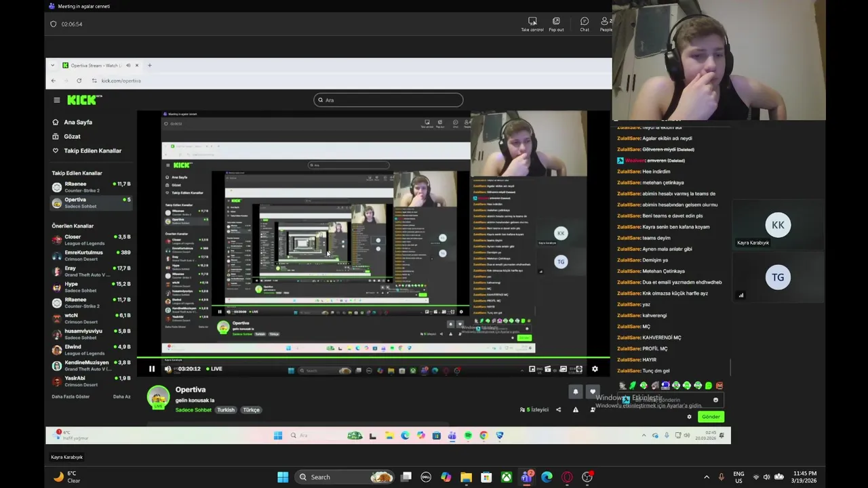Send chat message with Gönder
This screenshot has width=868, height=488.
coord(711,417)
